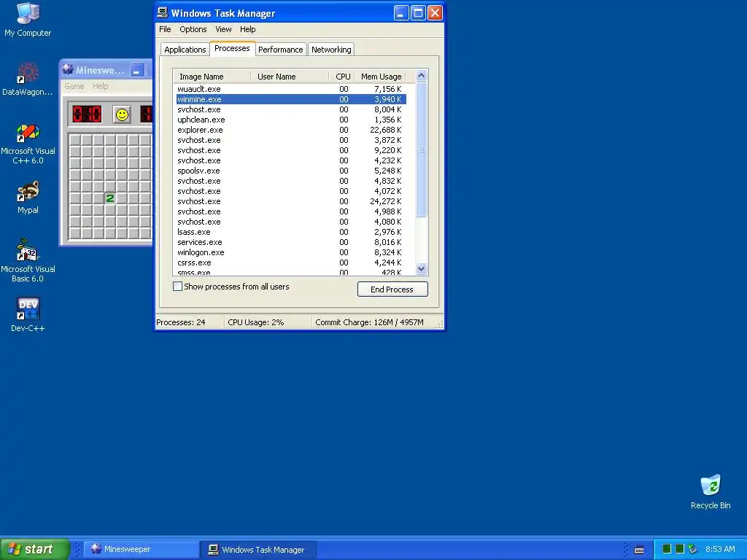Open the Help menu in Task Manager

tap(248, 29)
